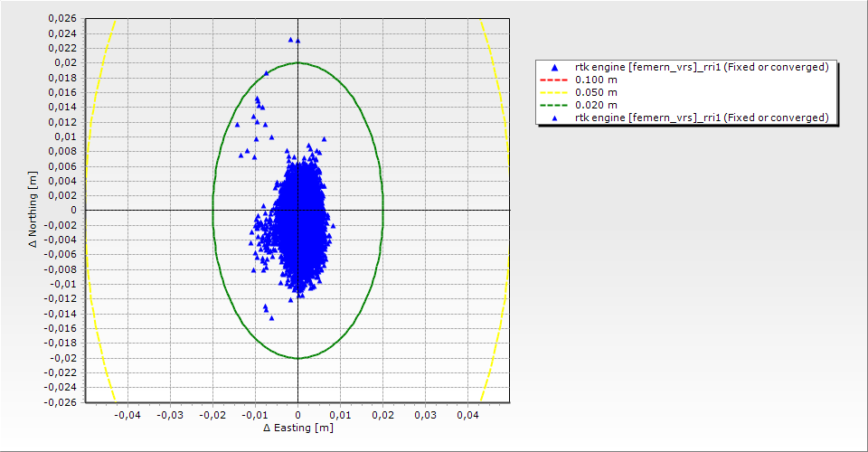Click the -0,03 tick on Easting axis
868x452 pixels.
pos(170,415)
